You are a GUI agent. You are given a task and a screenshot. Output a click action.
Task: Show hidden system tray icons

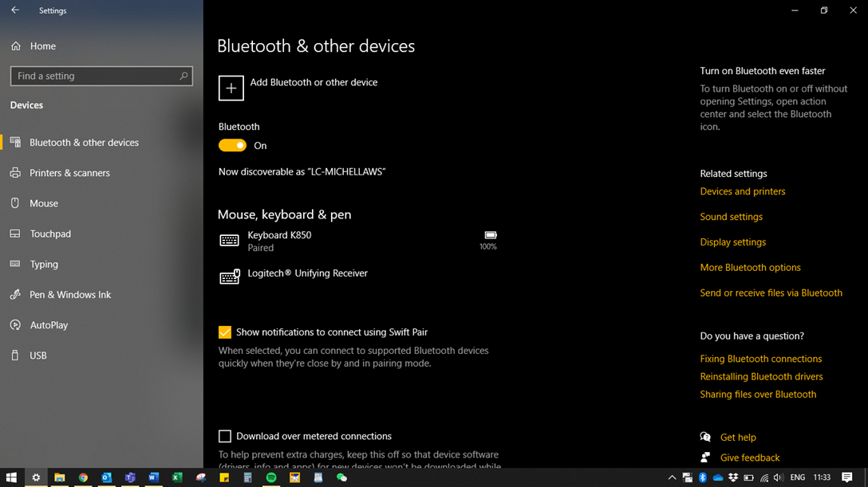tap(672, 477)
